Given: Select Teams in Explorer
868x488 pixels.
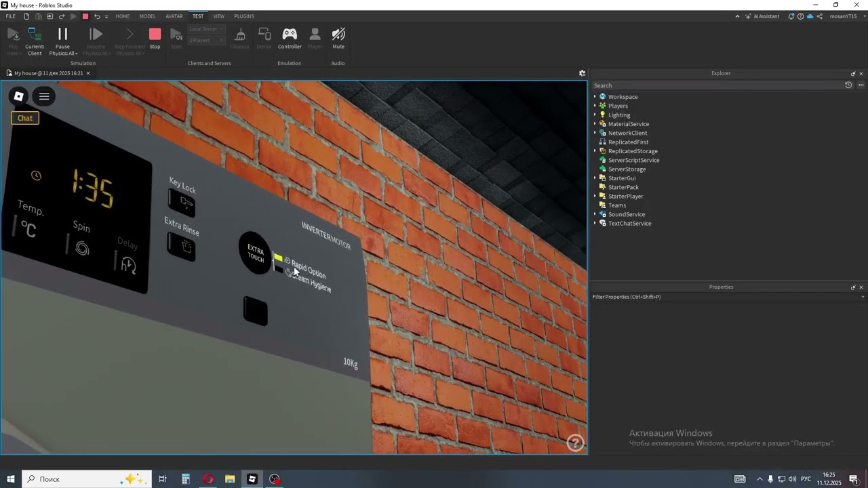Looking at the screenshot, I should tap(616, 205).
